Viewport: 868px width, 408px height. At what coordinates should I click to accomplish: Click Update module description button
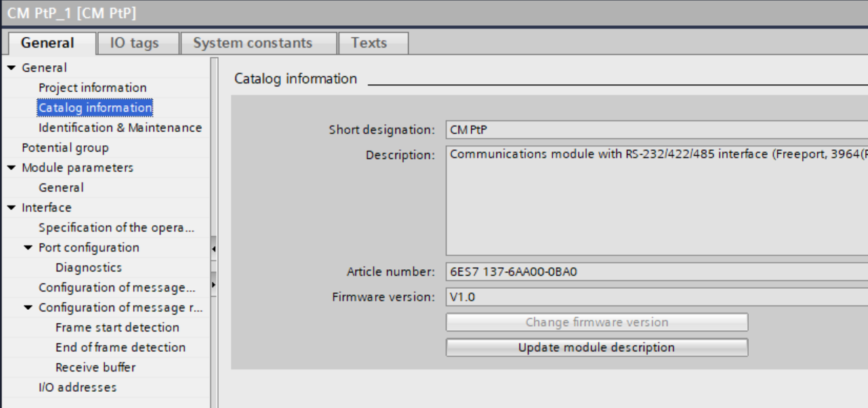click(597, 348)
